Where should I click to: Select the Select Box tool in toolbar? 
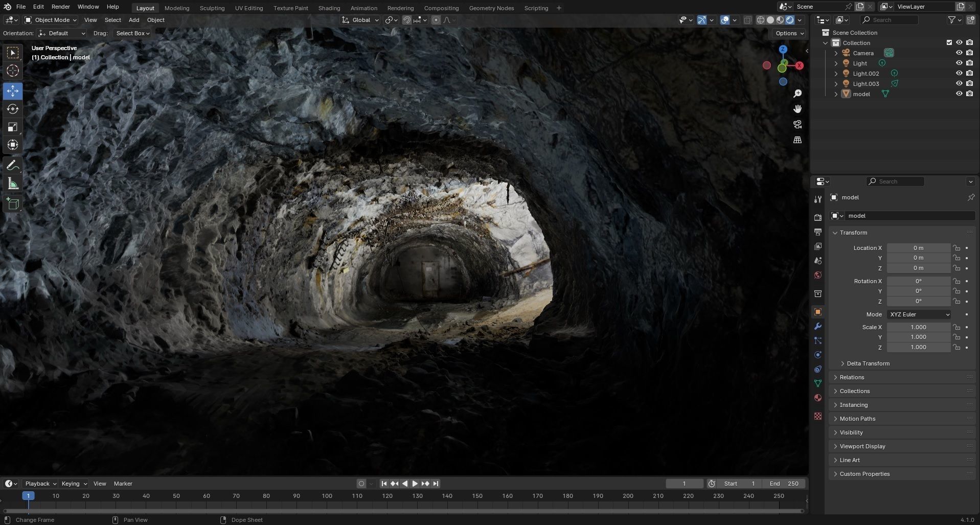13,53
